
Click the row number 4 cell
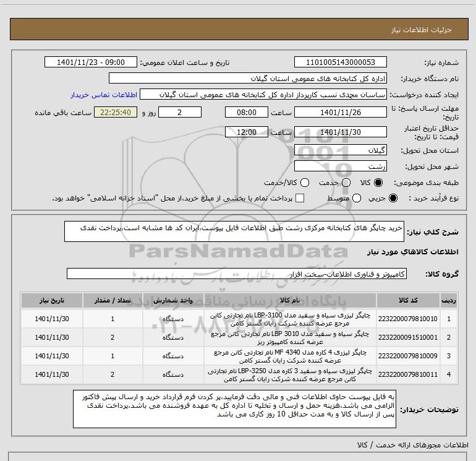click(449, 374)
